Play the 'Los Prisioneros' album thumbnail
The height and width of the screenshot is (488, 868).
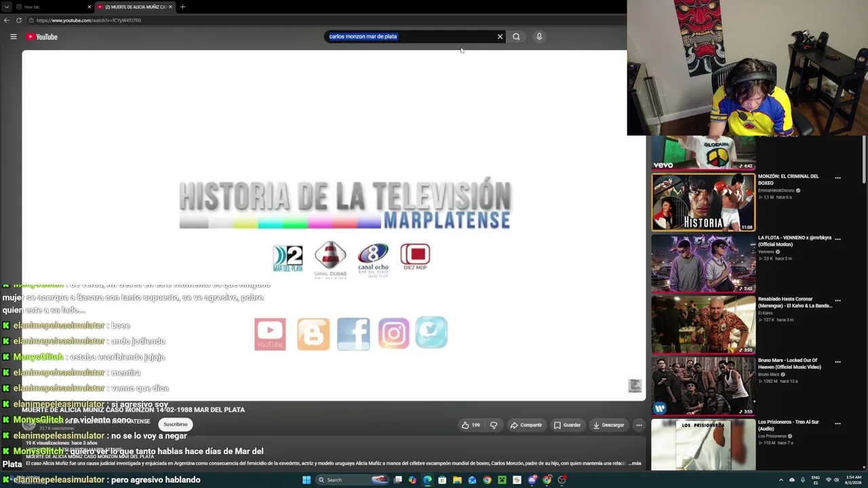[703, 445]
